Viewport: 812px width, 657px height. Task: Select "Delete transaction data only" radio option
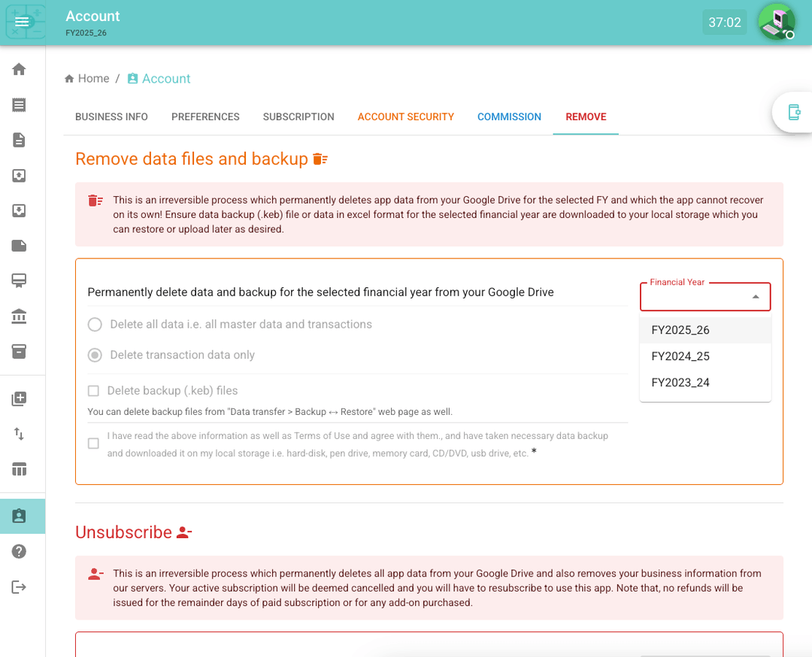(95, 355)
